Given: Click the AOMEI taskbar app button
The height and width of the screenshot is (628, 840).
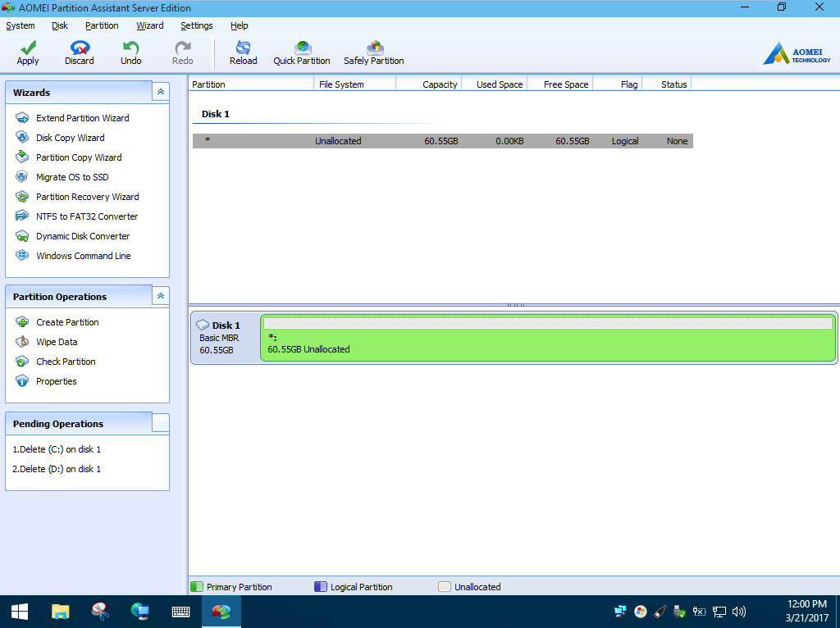Looking at the screenshot, I should click(221, 612).
